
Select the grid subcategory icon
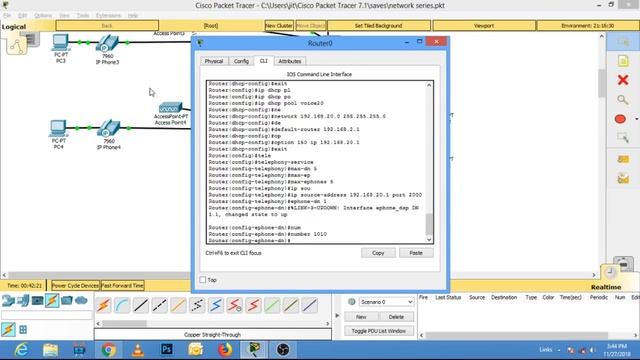tap(23, 330)
